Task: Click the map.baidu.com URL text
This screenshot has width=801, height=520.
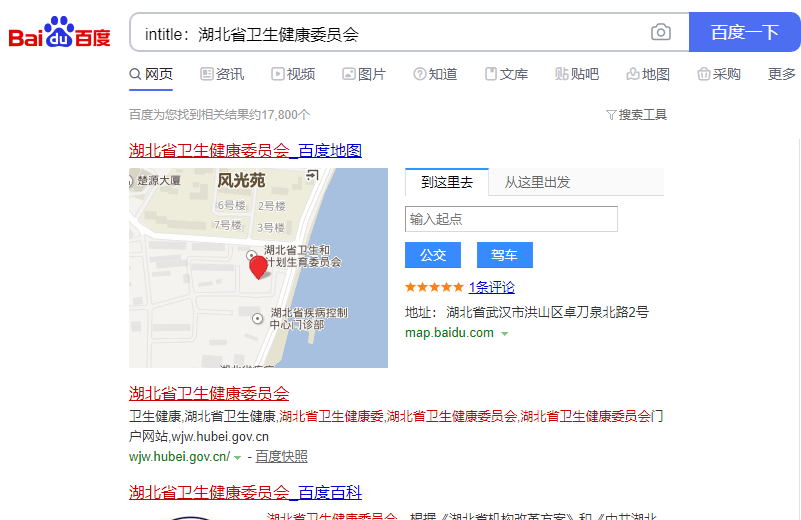Action: click(x=450, y=333)
